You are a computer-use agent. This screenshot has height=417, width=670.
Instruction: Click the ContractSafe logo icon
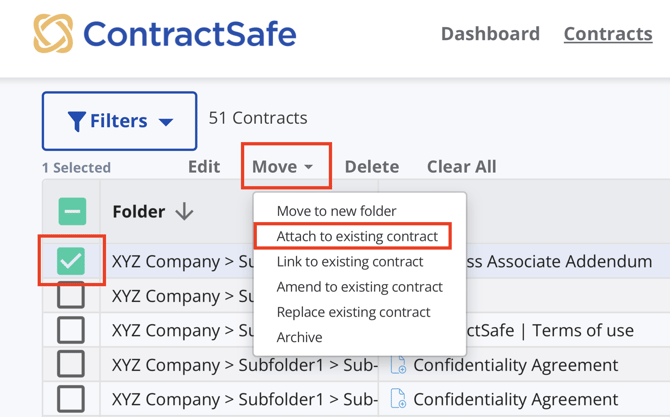[x=53, y=34]
